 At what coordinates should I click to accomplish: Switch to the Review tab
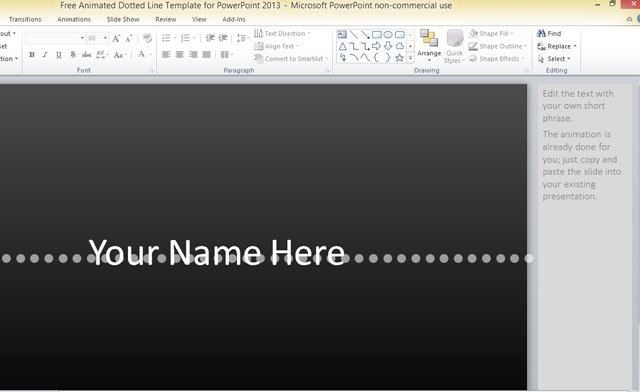(165, 19)
